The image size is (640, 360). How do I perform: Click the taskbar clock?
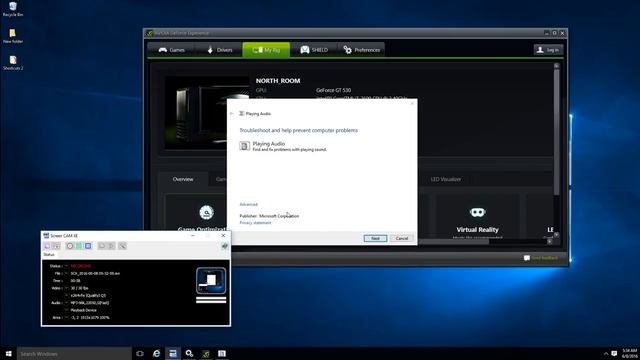(629, 353)
